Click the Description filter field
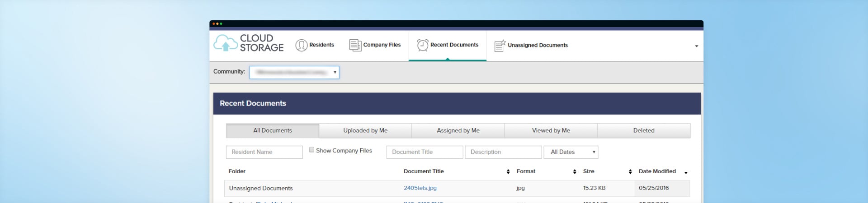868x203 pixels. coord(503,152)
